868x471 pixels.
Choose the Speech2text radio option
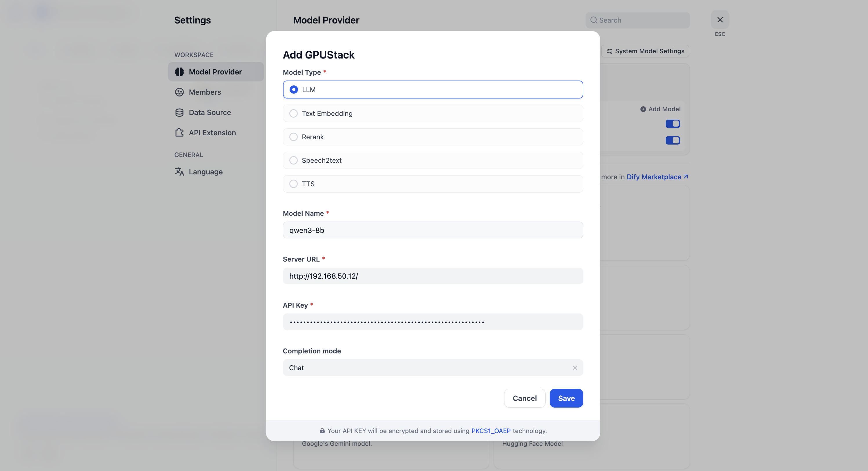click(x=293, y=160)
